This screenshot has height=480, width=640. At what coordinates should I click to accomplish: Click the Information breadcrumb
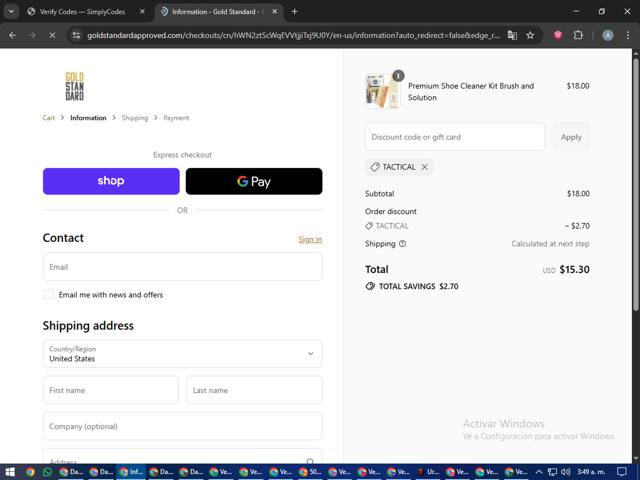(x=88, y=118)
